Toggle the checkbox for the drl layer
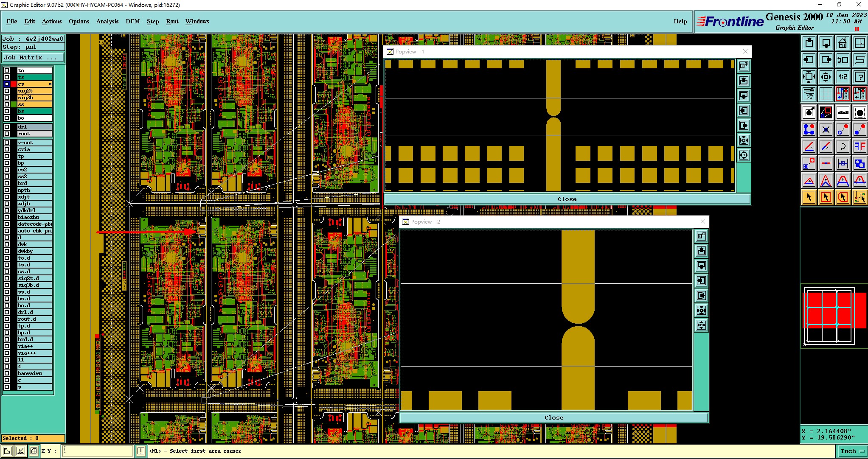The width and height of the screenshot is (868, 459). [x=7, y=127]
